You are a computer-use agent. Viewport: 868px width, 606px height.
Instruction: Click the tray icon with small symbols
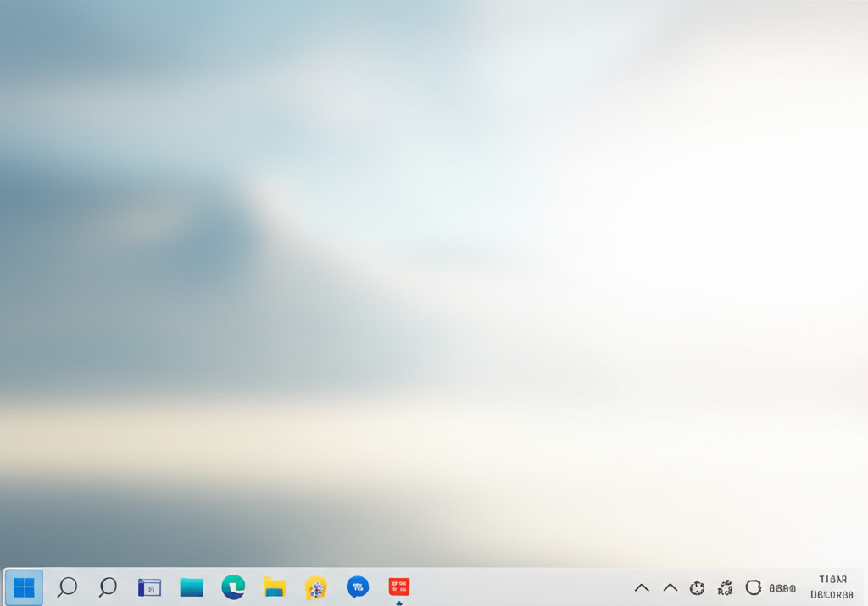(x=726, y=587)
